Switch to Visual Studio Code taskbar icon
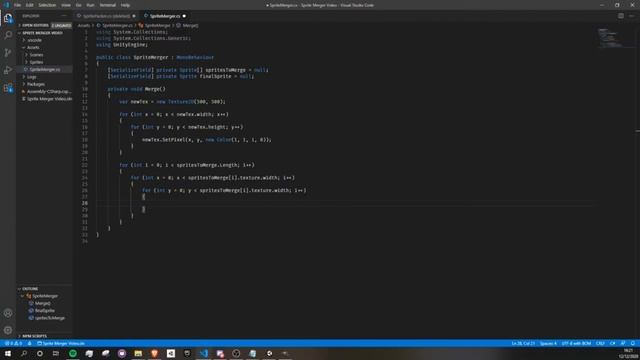This screenshot has height=360, width=640. (204, 353)
